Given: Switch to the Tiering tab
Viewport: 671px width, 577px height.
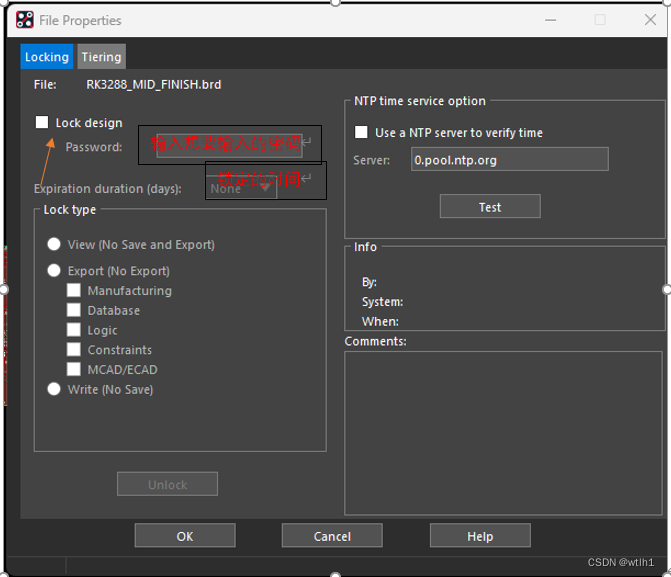Looking at the screenshot, I should 101,57.
